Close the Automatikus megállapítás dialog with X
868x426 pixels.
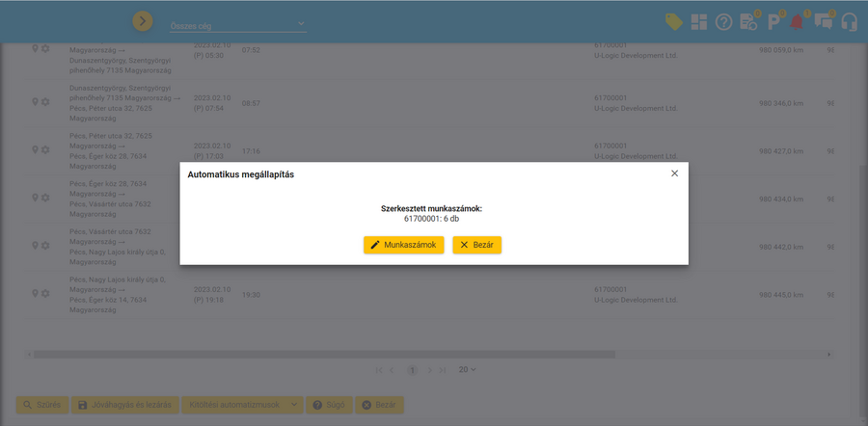pos(674,173)
